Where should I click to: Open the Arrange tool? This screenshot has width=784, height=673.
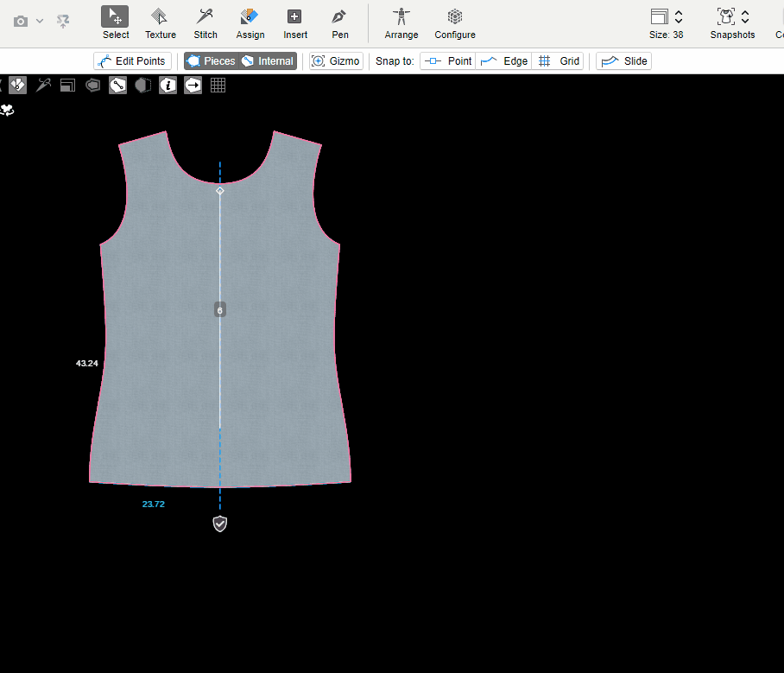tap(401, 23)
